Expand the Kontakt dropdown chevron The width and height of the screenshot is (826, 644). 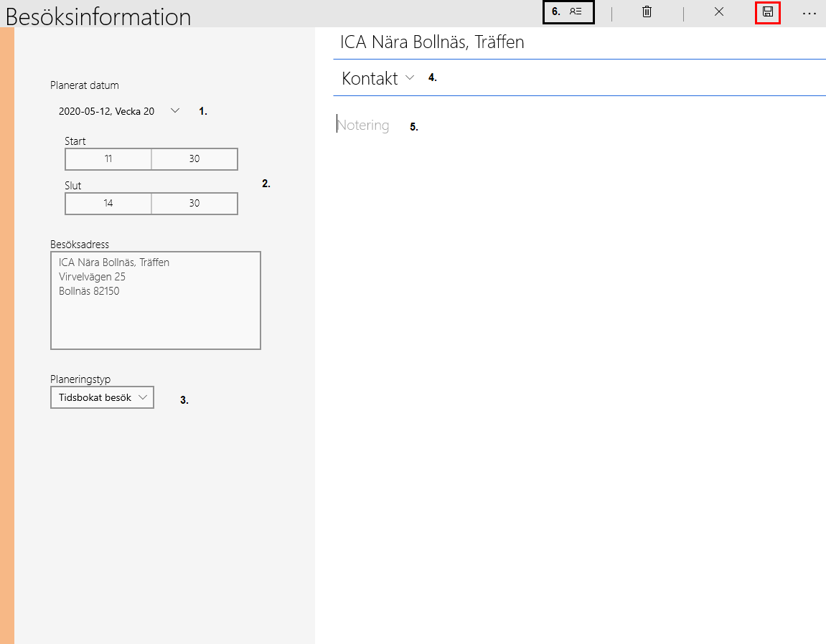click(410, 78)
